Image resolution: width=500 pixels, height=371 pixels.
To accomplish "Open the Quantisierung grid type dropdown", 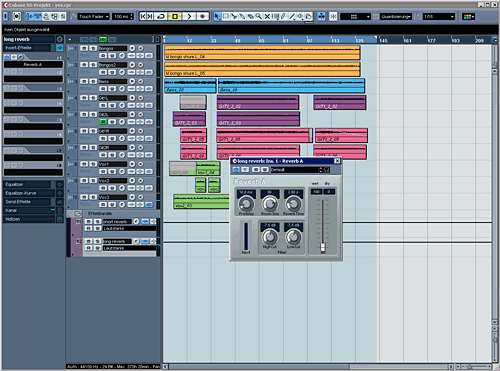I will point(396,16).
